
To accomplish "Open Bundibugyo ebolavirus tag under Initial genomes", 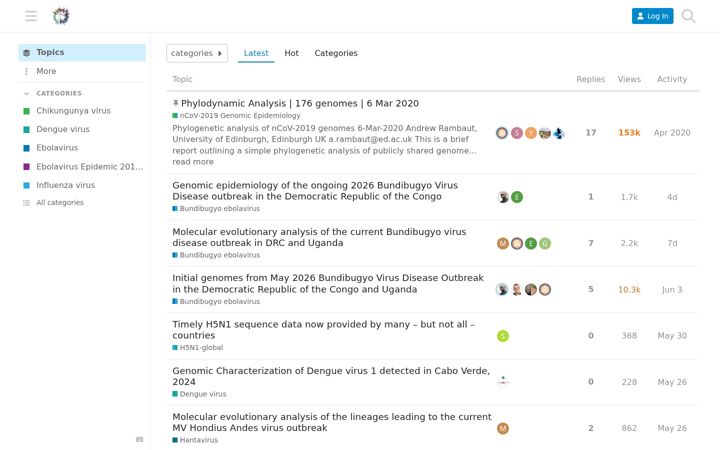I will 216,302.
